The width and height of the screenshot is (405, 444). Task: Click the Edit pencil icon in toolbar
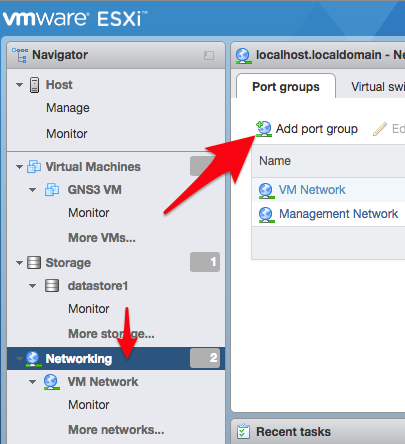(x=380, y=129)
